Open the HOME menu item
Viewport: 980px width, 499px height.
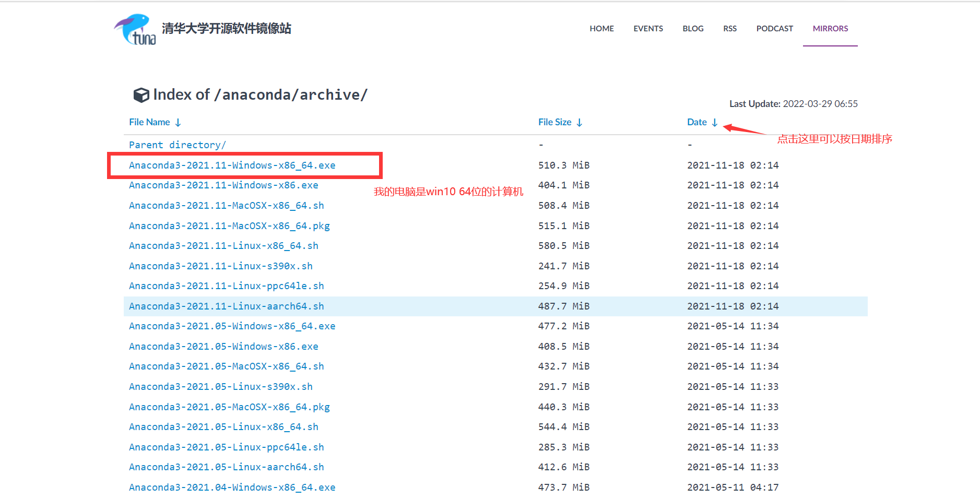click(x=601, y=29)
